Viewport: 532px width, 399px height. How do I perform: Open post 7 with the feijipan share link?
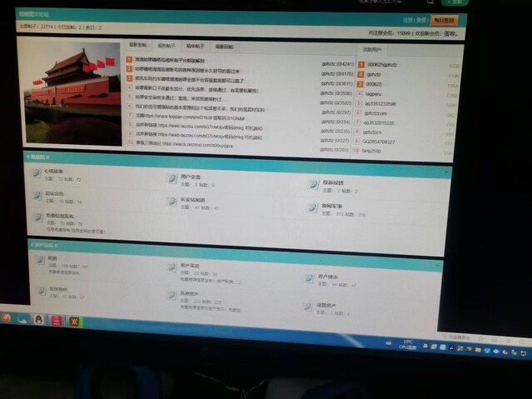[190, 117]
